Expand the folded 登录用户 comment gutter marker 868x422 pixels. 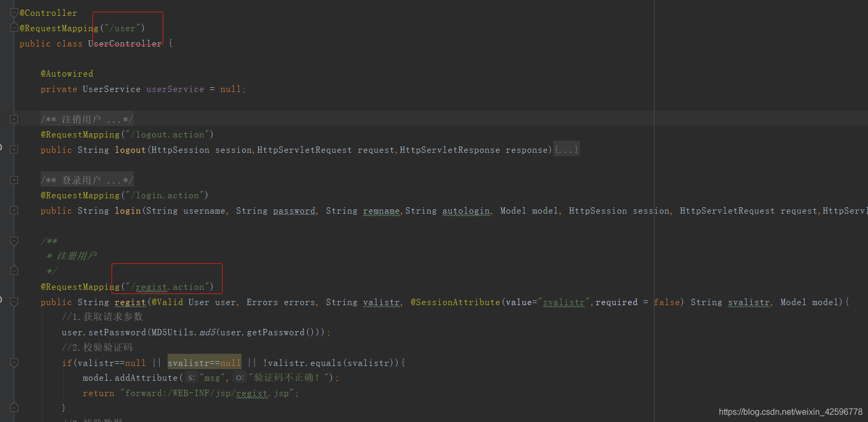coord(14,180)
